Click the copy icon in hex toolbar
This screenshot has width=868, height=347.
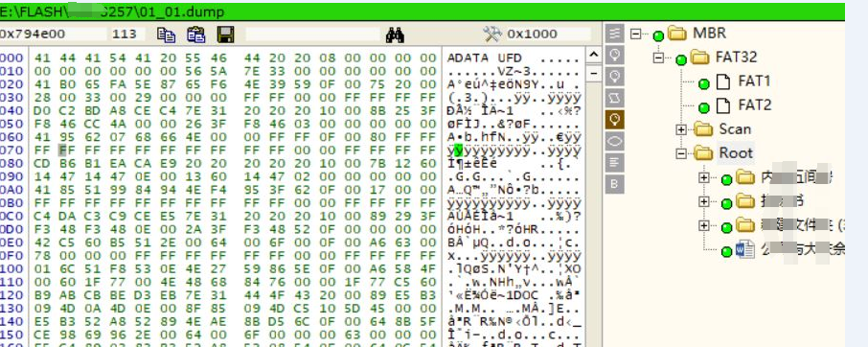click(x=166, y=35)
